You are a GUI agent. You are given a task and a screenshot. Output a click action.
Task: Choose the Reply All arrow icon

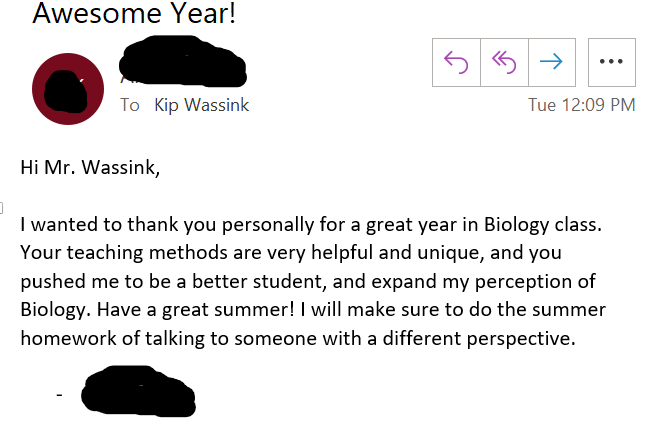pyautogui.click(x=504, y=62)
